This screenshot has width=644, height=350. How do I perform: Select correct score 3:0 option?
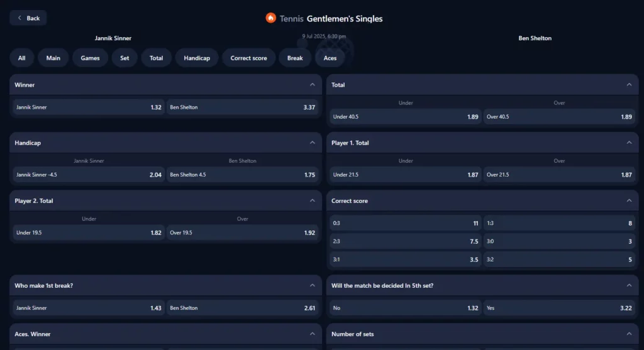pos(559,241)
